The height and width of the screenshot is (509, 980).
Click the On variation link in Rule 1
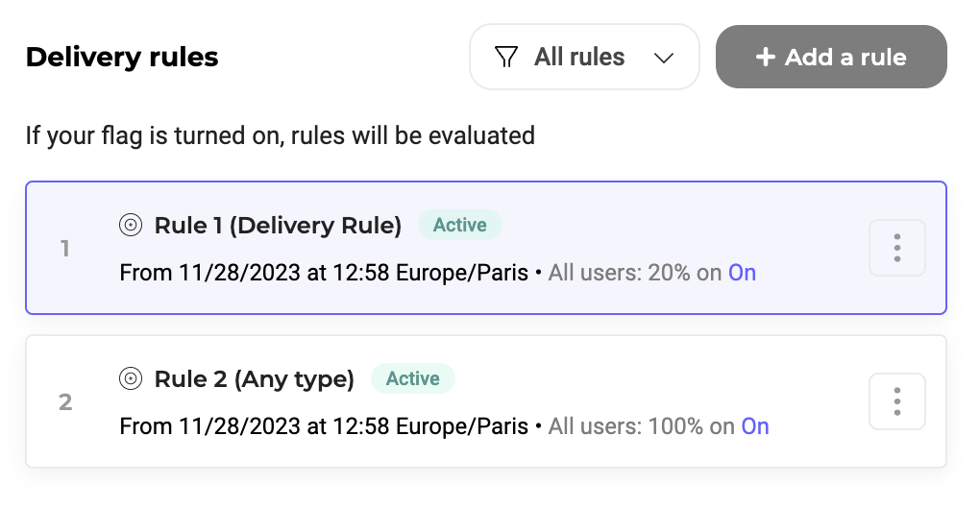(x=742, y=273)
